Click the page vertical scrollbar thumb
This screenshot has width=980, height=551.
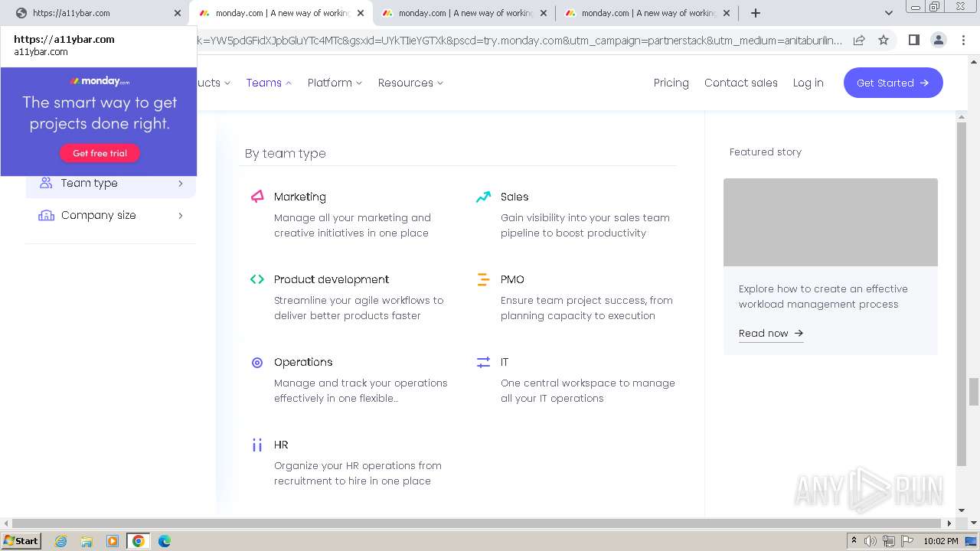974,392
